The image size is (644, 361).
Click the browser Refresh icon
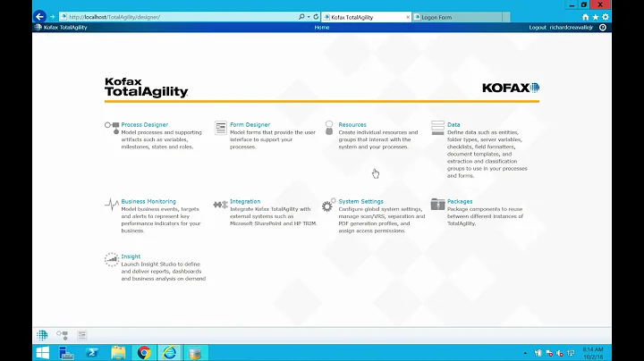316,17
